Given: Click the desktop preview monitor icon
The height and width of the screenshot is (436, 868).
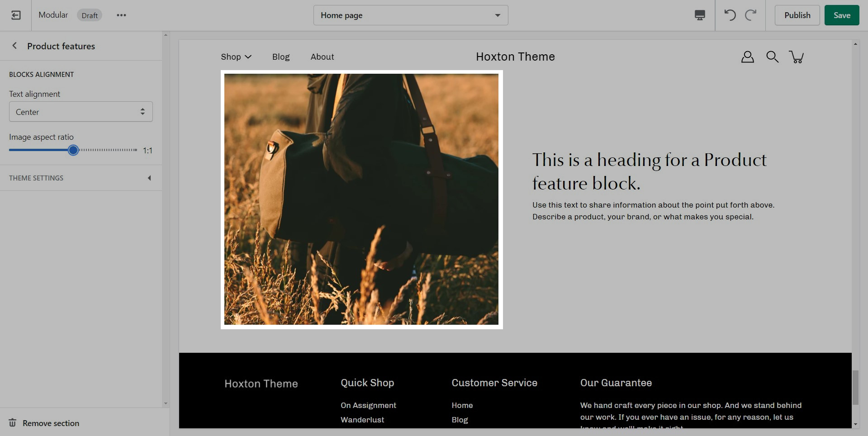Looking at the screenshot, I should pyautogui.click(x=699, y=15).
